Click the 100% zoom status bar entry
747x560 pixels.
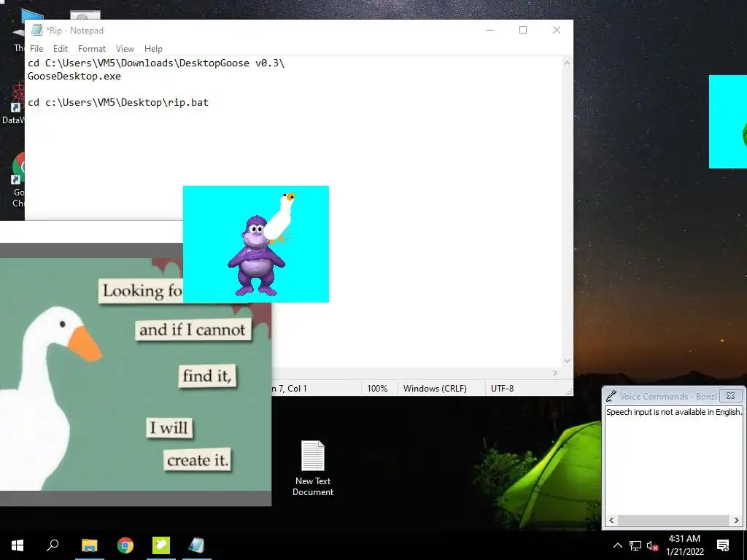pos(377,389)
